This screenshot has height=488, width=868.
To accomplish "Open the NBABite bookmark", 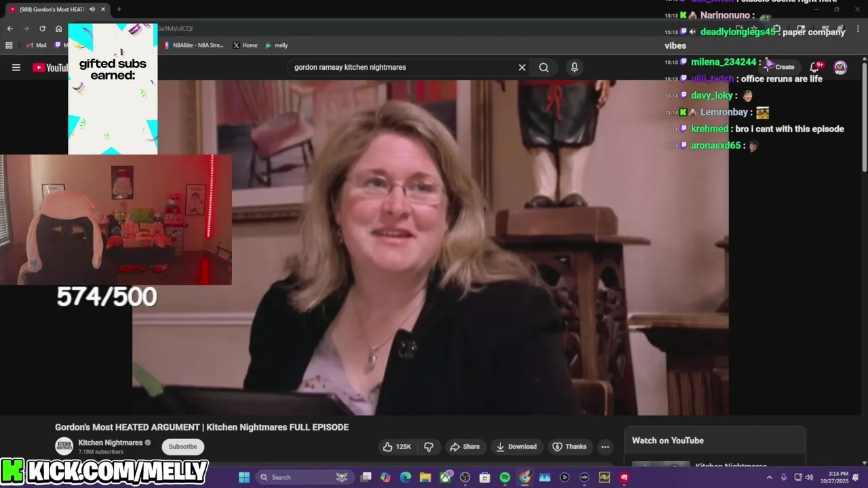I will [193, 45].
